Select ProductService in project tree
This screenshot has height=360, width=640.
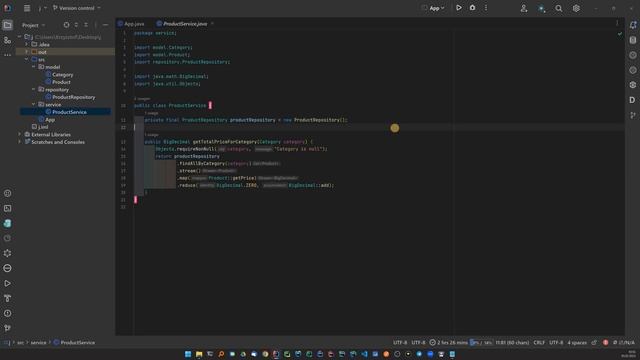(66, 112)
